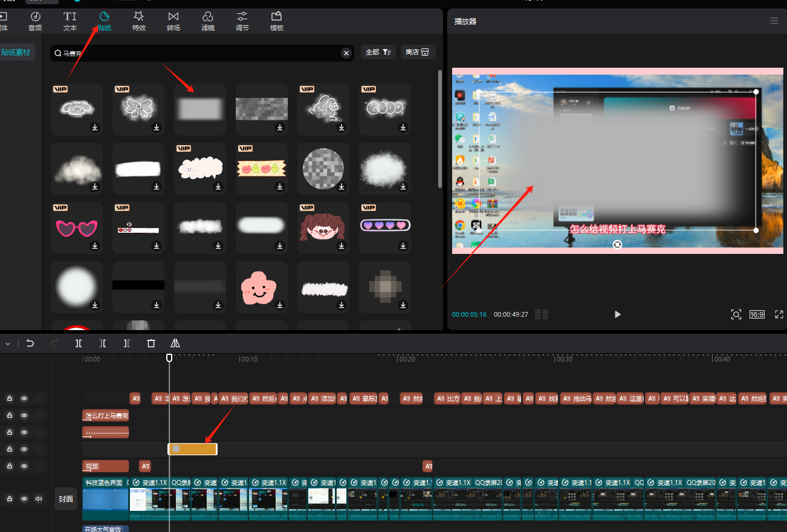Open the player panel hamburger menu

click(774, 21)
